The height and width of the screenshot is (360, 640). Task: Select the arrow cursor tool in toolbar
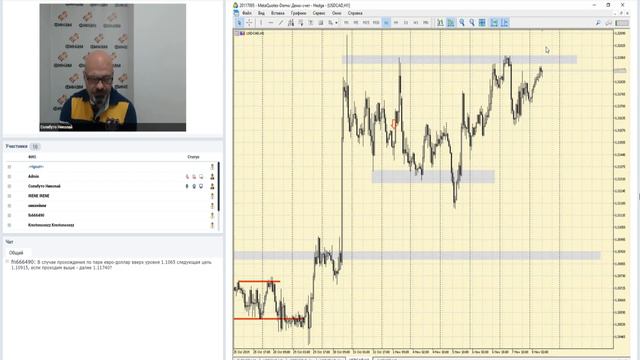point(239,22)
